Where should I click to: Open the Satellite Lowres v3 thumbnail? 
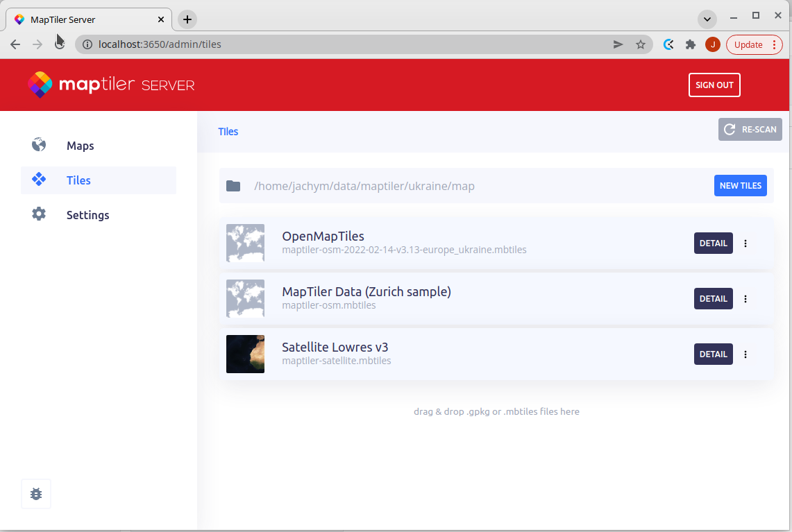[x=245, y=354]
